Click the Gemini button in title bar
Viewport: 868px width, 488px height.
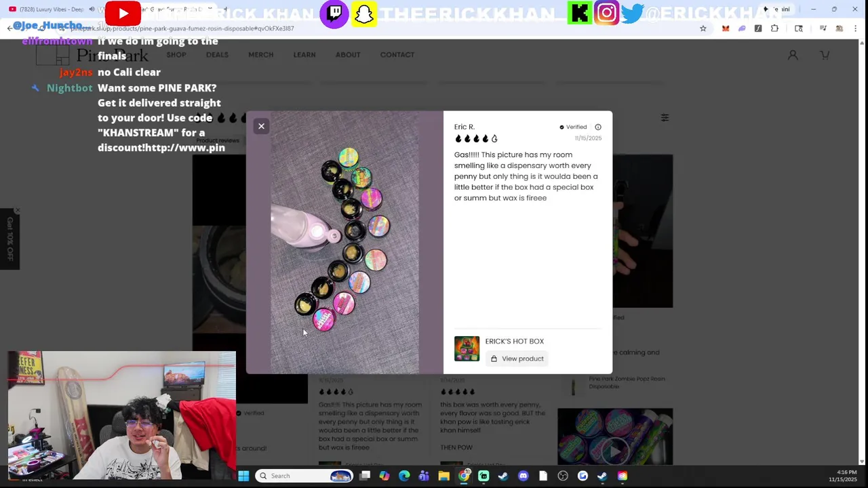[x=777, y=9]
